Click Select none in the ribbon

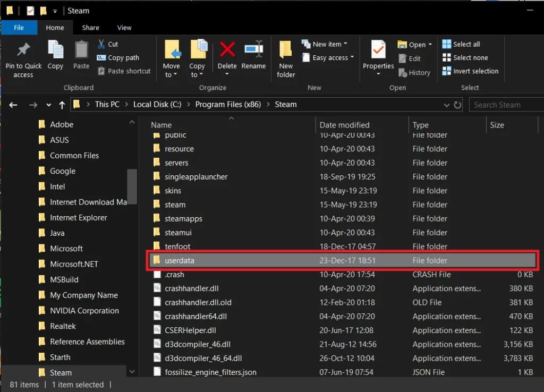[465, 57]
